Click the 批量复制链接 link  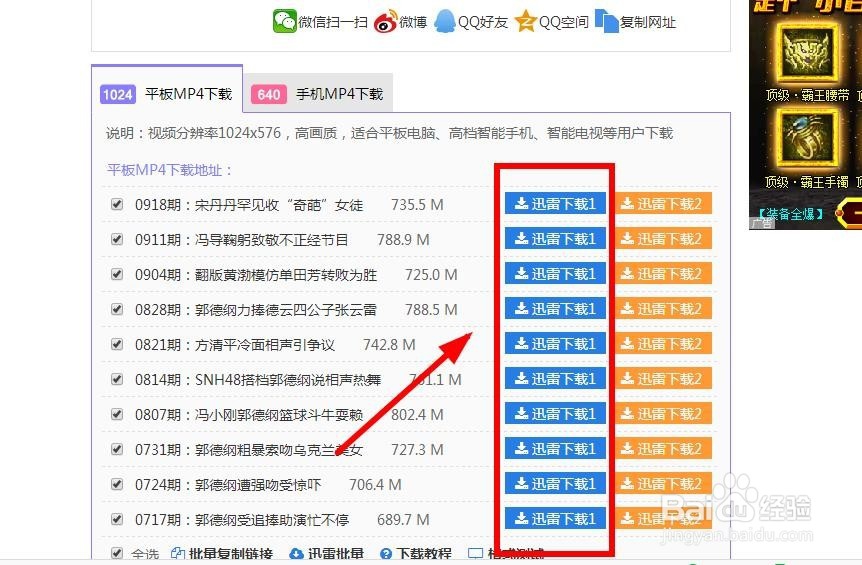[x=222, y=553]
